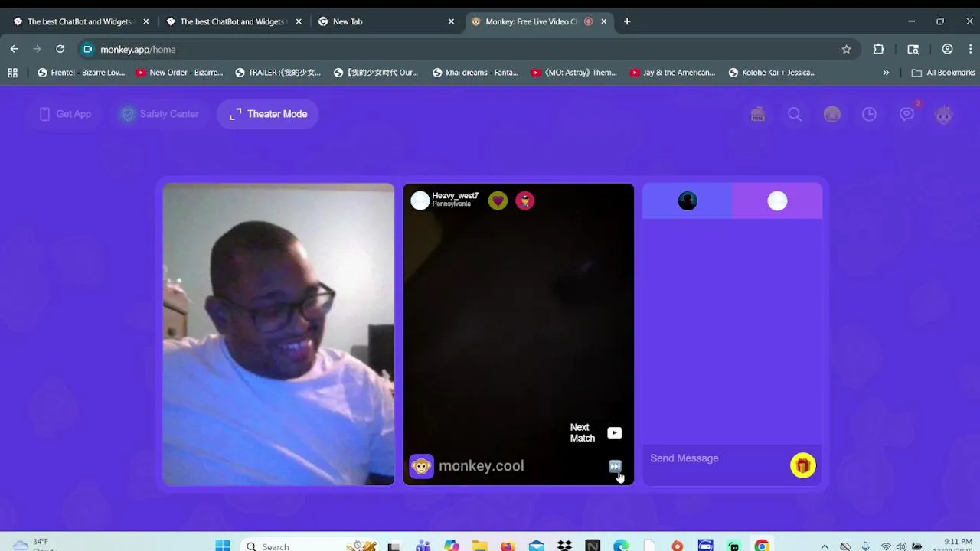Select the white avatar chat tab

[777, 201]
